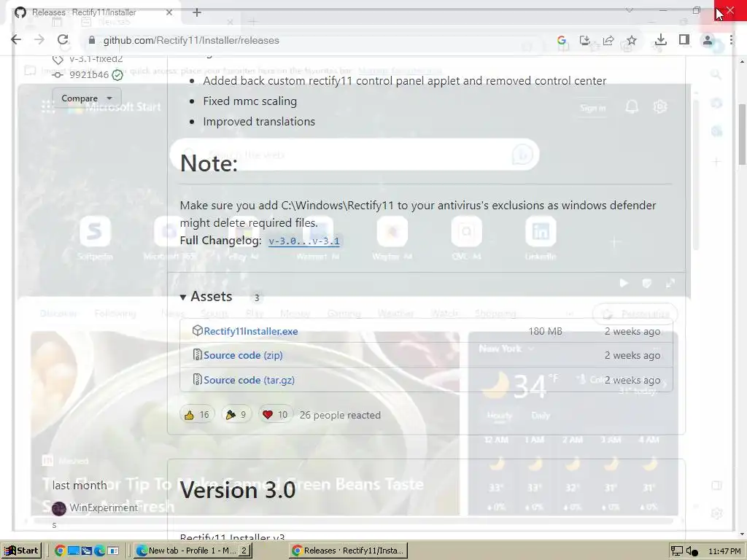
Task: Click the 'Improved translations' bullet text
Action: 259,122
